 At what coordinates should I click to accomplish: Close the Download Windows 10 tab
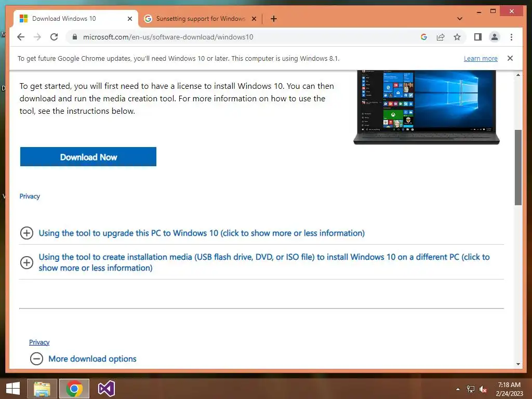[129, 19]
